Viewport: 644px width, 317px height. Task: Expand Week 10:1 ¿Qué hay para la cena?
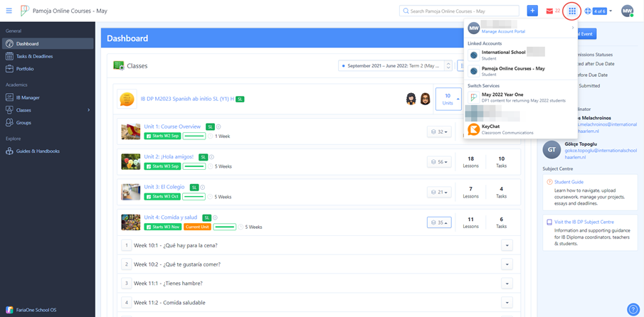[507, 245]
